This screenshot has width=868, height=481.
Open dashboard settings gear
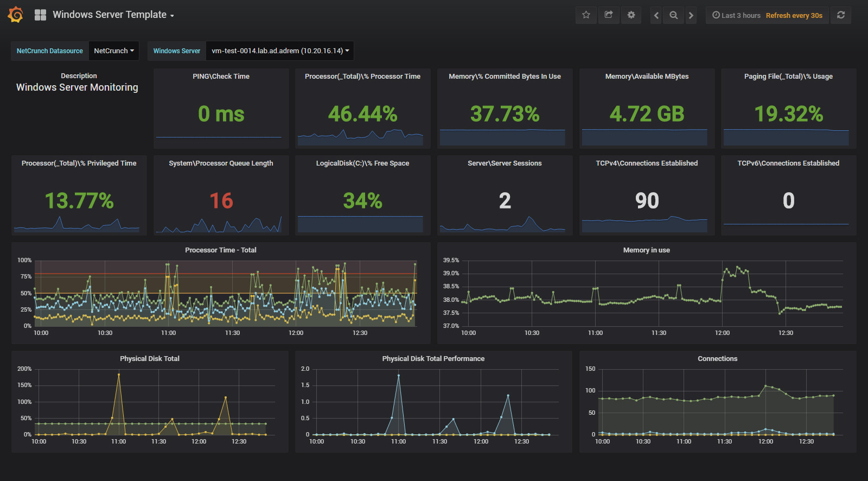[631, 15]
